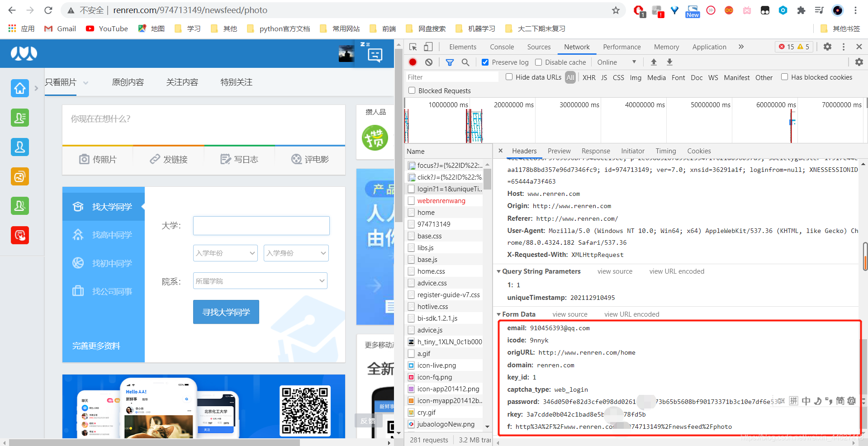
Task: Click the user avatar in Renren header
Action: click(x=346, y=54)
